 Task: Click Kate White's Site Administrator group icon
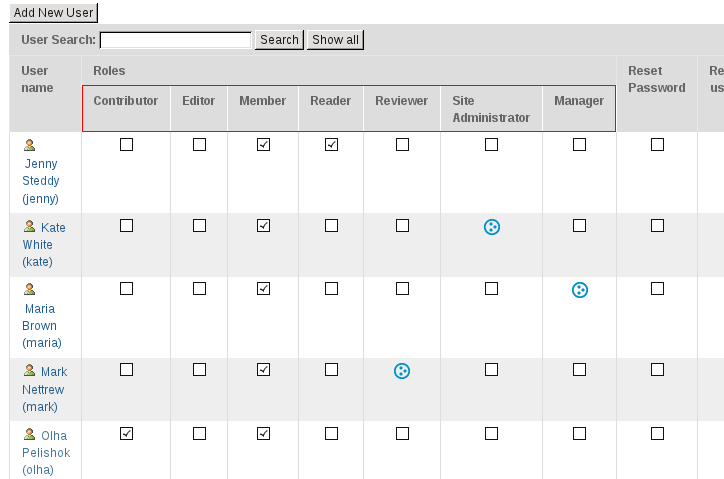(x=492, y=227)
